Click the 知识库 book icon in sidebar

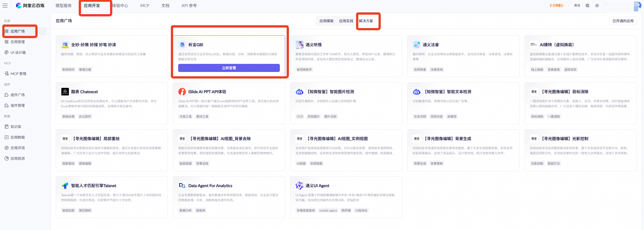[x=7, y=127]
